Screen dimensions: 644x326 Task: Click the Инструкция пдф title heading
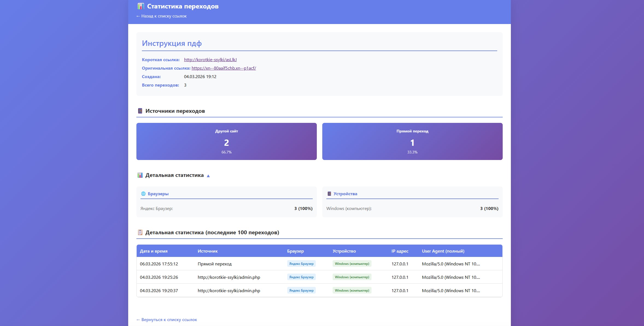172,43
